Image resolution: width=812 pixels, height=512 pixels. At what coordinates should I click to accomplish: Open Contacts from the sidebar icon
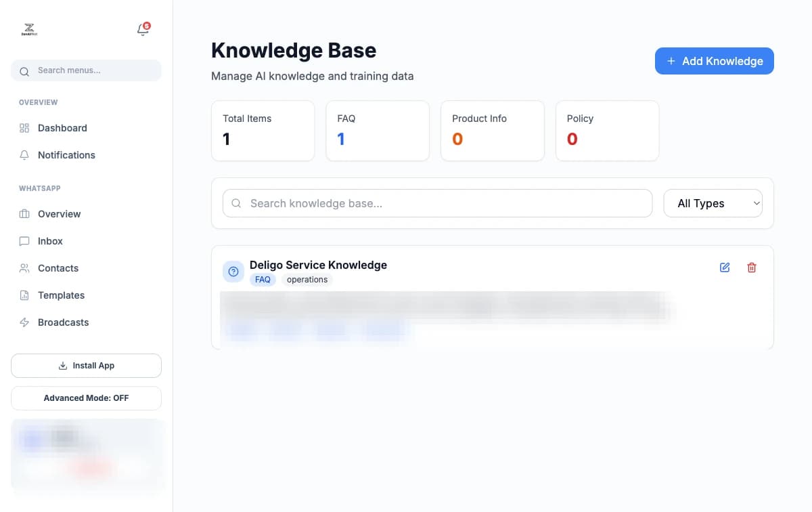point(24,268)
